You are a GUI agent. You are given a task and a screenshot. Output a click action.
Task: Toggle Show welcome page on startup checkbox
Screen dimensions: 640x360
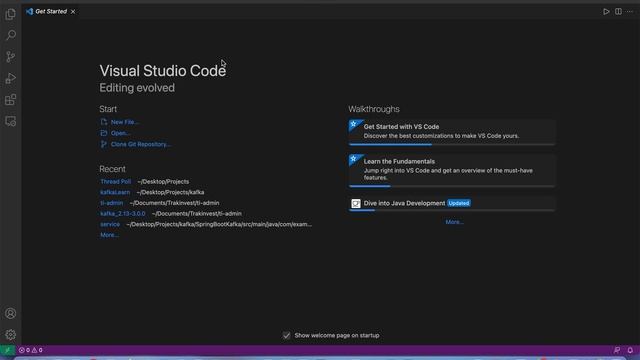coord(287,336)
